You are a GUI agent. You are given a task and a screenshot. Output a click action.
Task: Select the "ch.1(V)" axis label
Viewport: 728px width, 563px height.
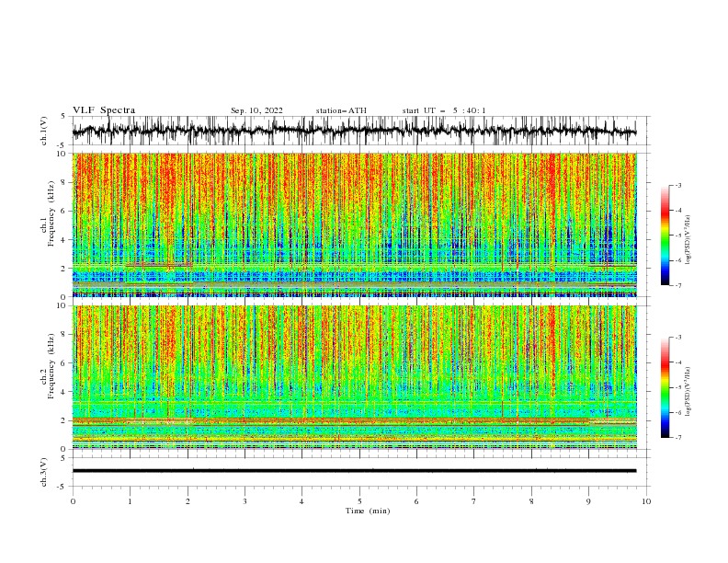tap(44, 131)
